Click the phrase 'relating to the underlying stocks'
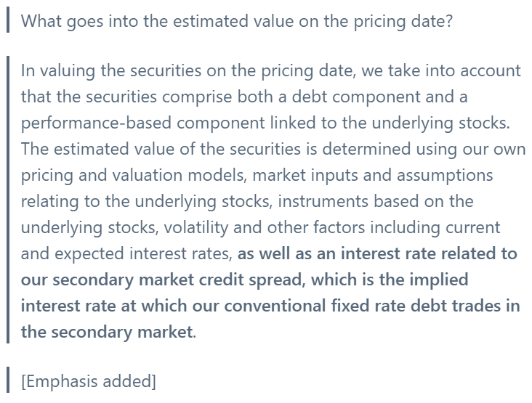 coord(147,201)
